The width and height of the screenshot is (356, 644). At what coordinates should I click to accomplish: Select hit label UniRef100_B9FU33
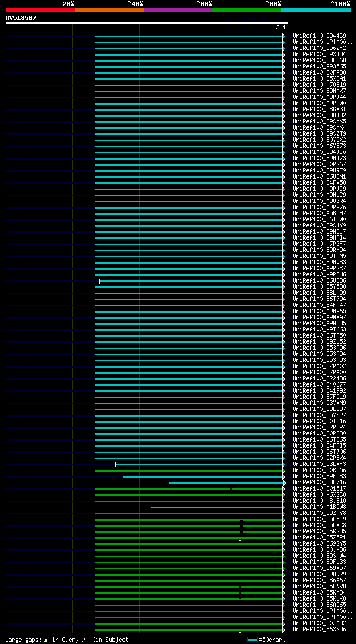[x=319, y=562]
